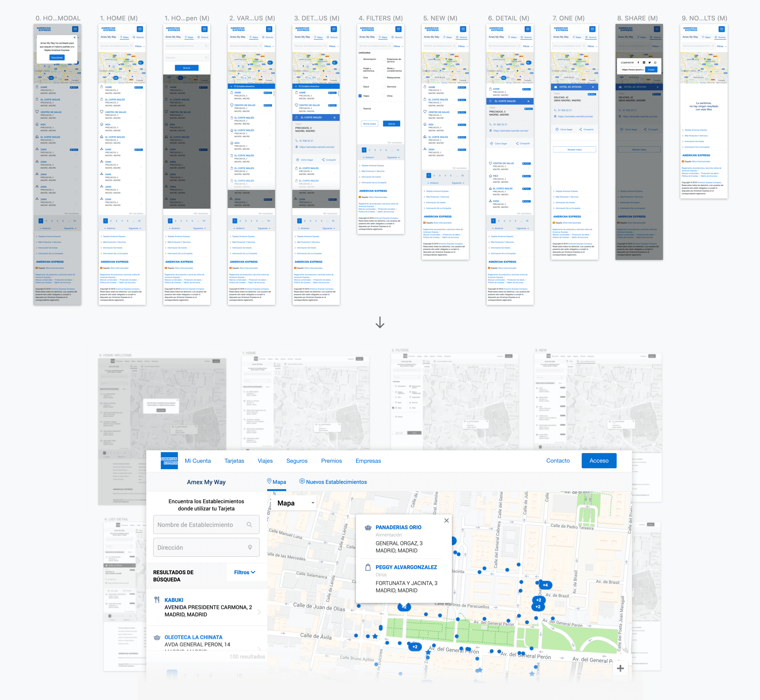Check Nuevos checkbox in FILTERS screen

(x=360, y=108)
